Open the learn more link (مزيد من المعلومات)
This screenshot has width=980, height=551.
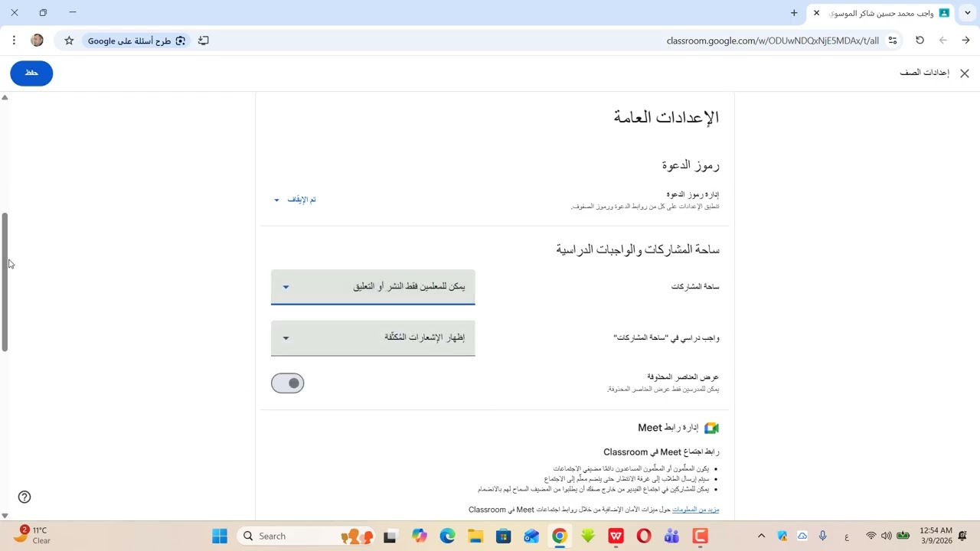coord(695,510)
